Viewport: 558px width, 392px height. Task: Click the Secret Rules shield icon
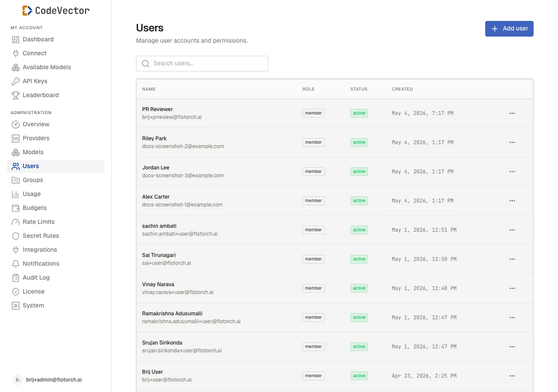pos(16,236)
